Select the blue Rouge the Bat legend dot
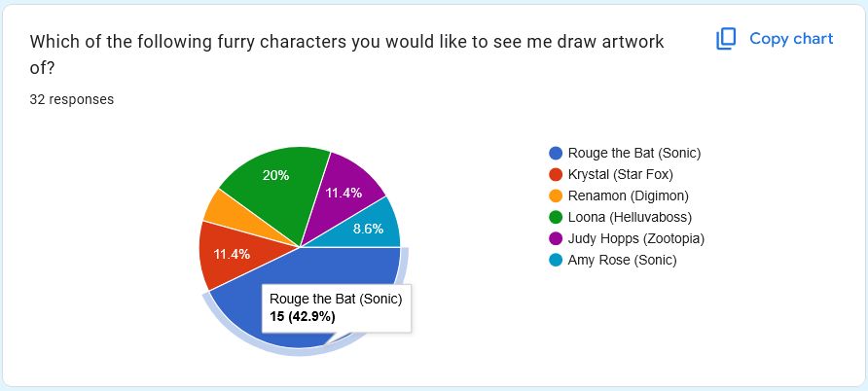868x391 pixels. [x=556, y=154]
